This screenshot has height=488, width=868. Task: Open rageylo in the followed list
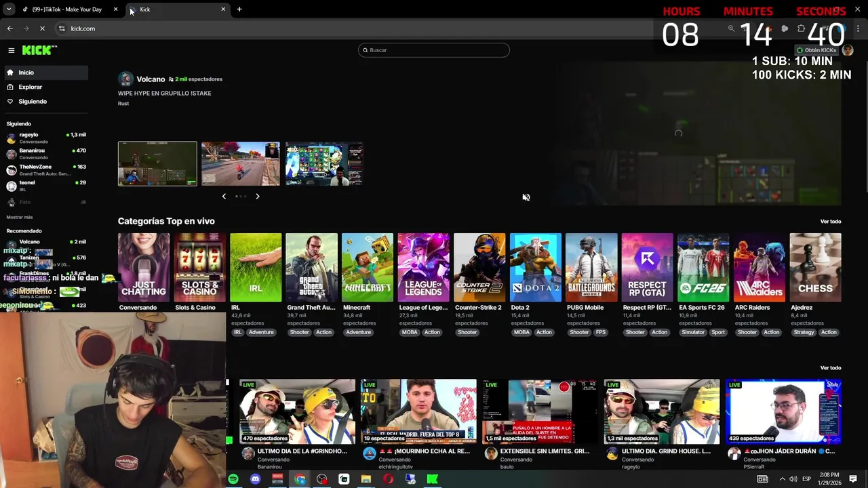[45, 138]
